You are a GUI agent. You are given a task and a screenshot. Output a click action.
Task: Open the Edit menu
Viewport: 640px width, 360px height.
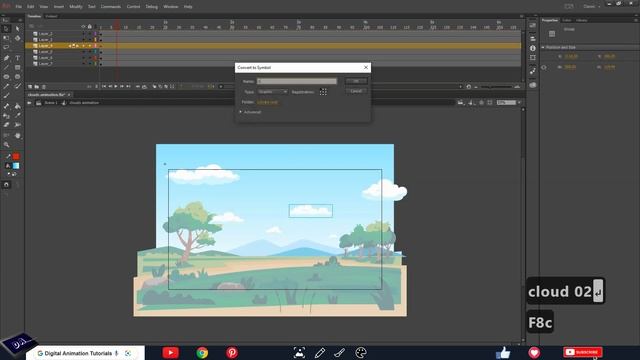point(31,7)
